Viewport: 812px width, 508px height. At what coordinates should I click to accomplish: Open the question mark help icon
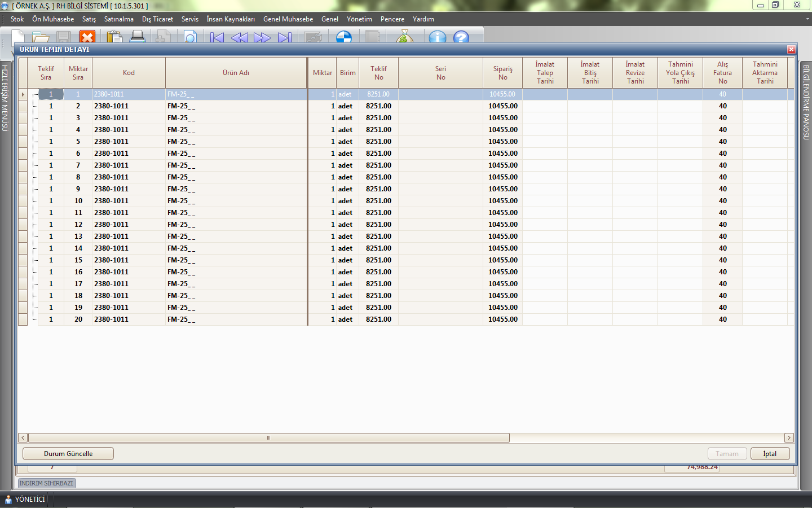point(461,38)
